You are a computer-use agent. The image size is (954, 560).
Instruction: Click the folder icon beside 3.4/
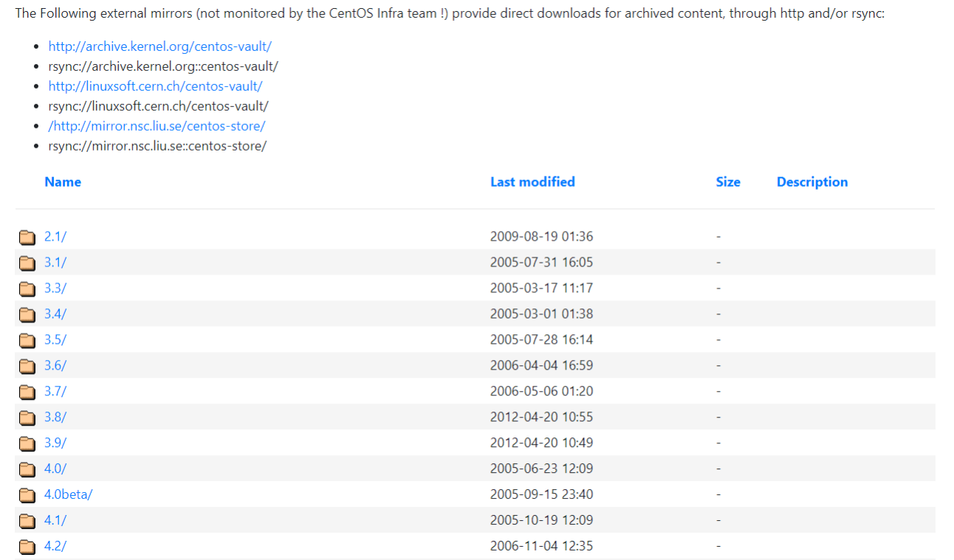(x=27, y=314)
